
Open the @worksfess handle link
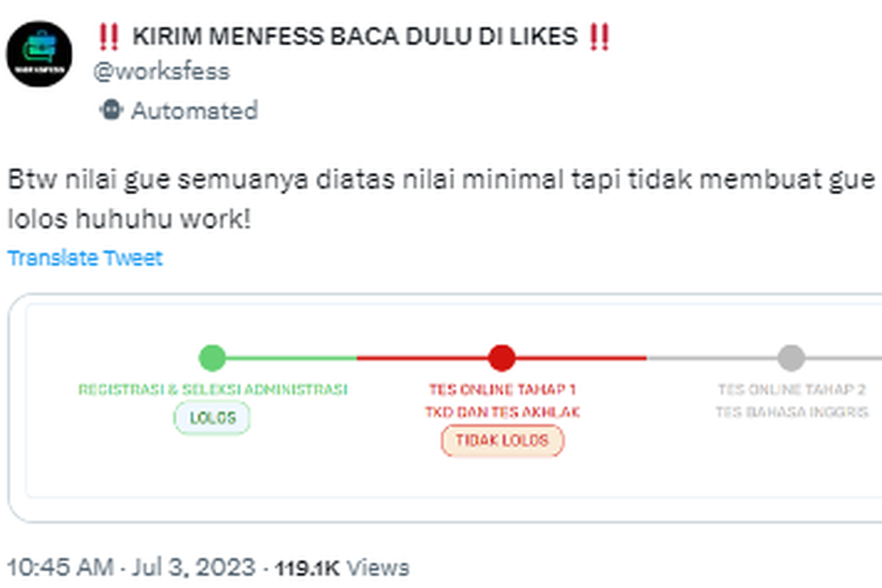click(161, 71)
